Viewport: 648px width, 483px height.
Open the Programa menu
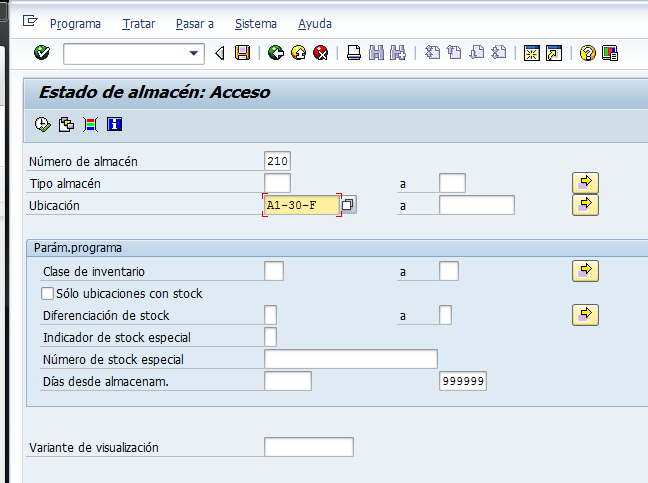click(74, 23)
